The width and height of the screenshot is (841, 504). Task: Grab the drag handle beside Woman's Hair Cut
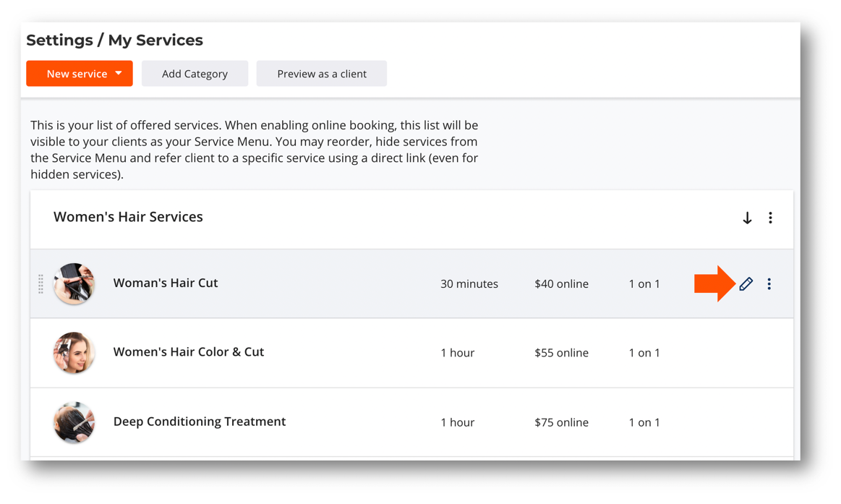tap(40, 284)
